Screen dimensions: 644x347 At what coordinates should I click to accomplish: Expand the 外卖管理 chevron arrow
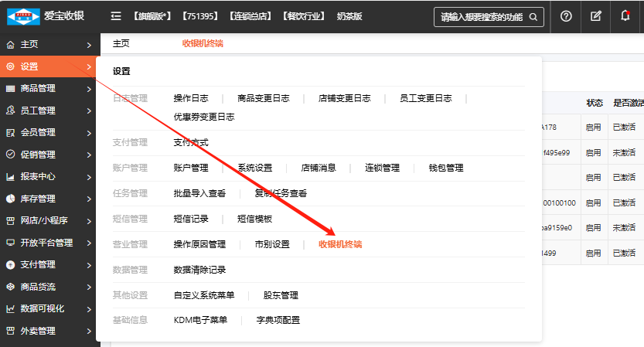tap(89, 331)
